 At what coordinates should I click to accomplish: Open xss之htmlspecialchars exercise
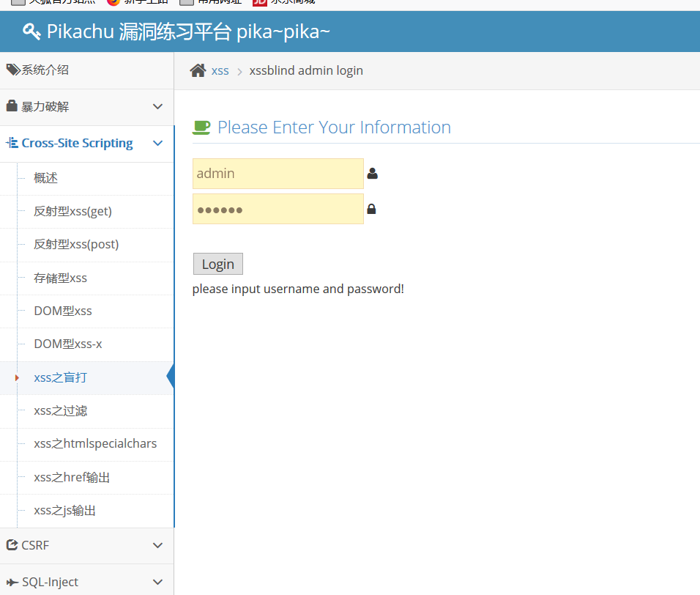click(x=95, y=443)
